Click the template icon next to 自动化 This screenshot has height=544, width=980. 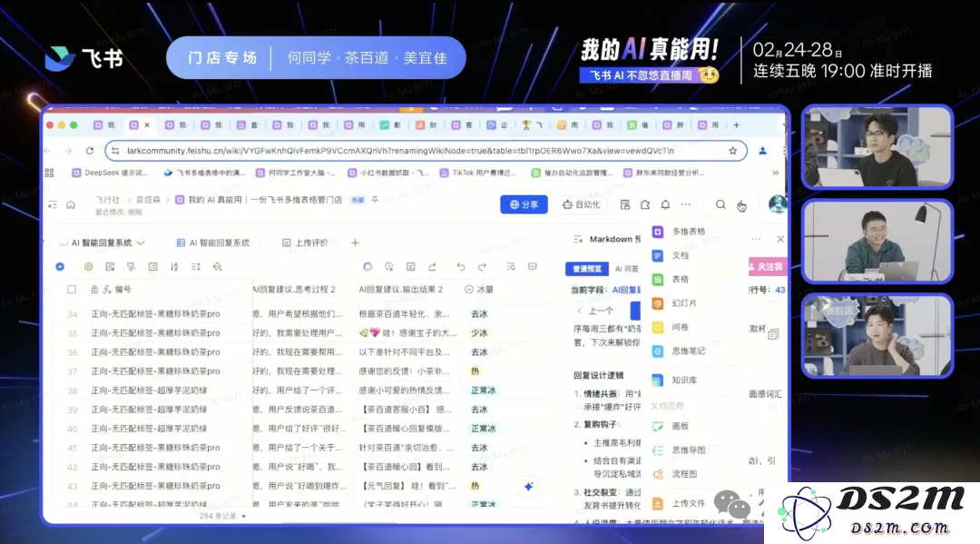coord(625,204)
